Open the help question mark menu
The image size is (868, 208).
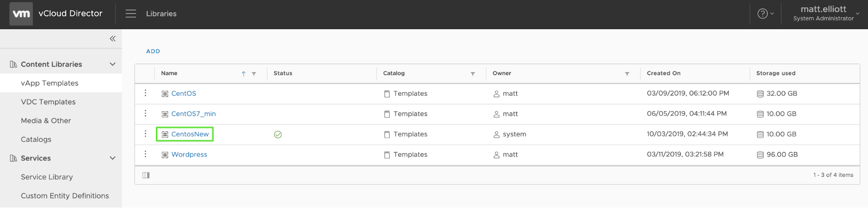tap(766, 14)
